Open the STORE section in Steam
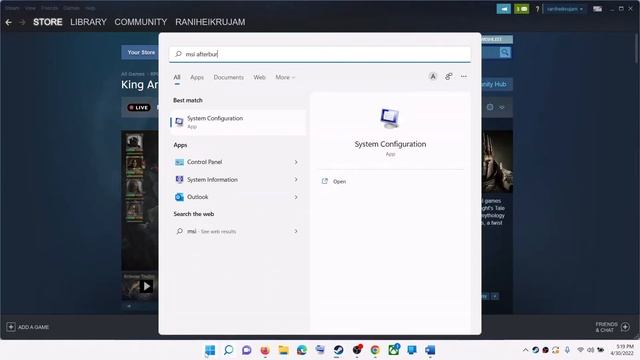This screenshot has height=360, width=640. coord(47,22)
